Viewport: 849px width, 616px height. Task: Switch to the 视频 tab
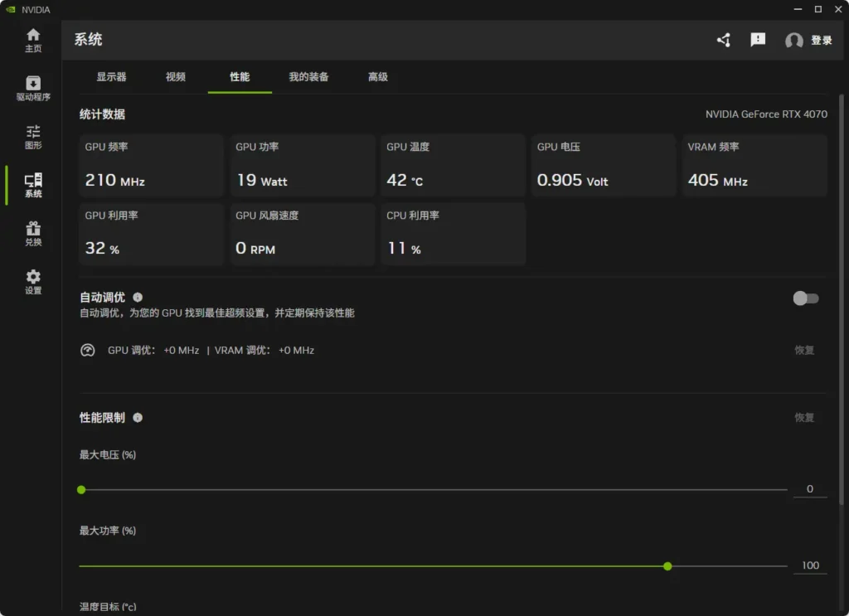176,77
